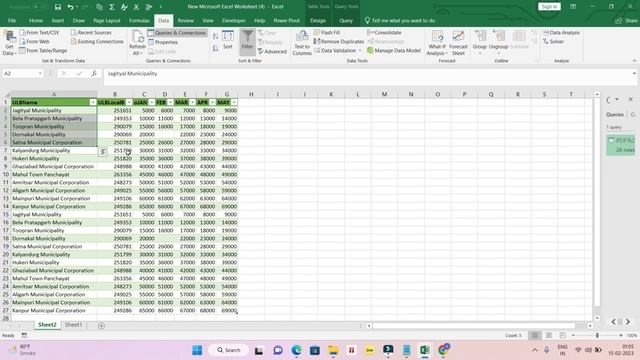This screenshot has height=360, width=640.
Task: Select the query item in Queries pane
Action: pyautogui.click(x=621, y=145)
